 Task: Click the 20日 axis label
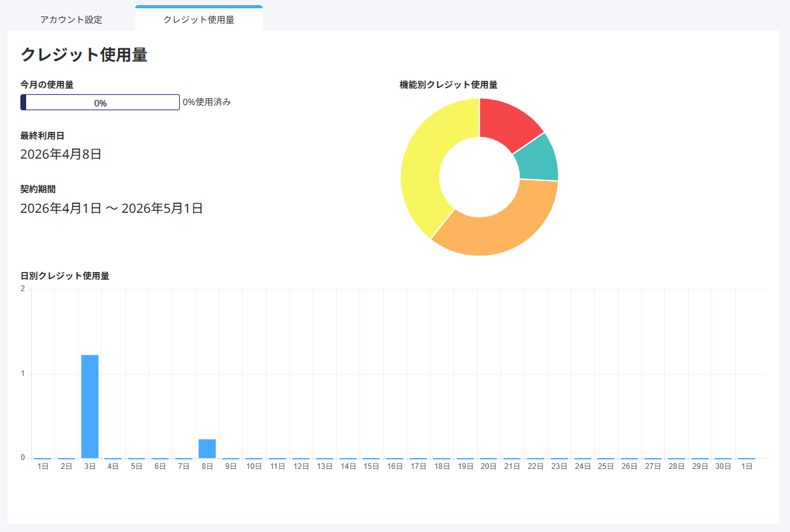coord(488,466)
